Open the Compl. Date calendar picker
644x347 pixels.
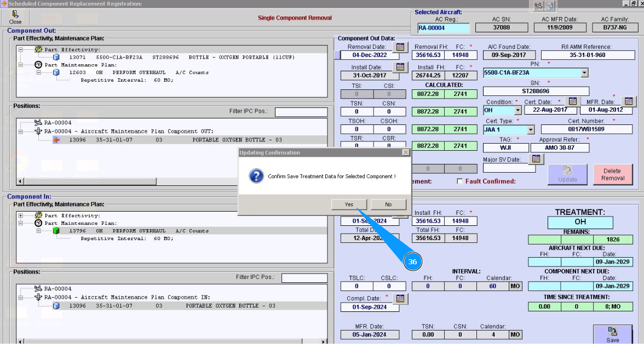(x=400, y=298)
